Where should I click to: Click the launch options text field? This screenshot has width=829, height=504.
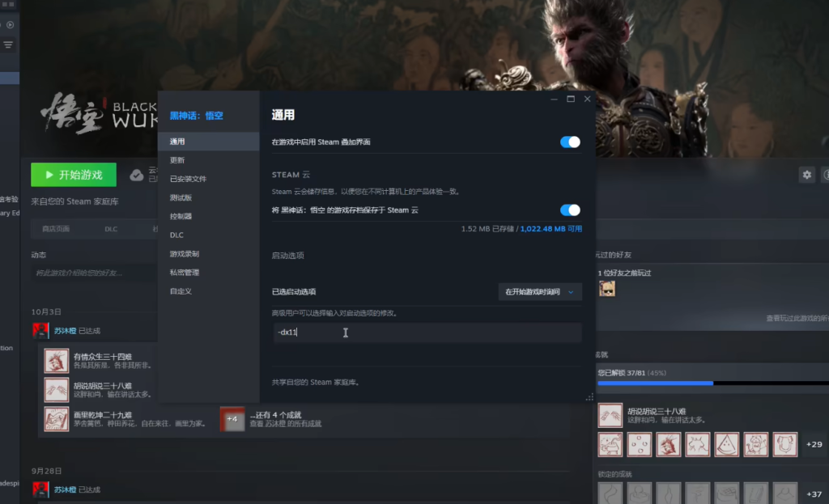[x=427, y=332]
